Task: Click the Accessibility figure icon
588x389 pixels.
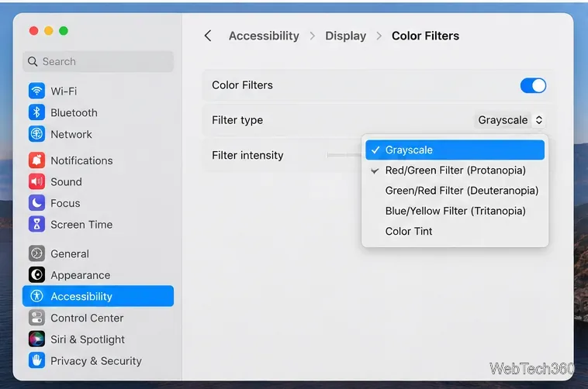Action: click(x=36, y=297)
